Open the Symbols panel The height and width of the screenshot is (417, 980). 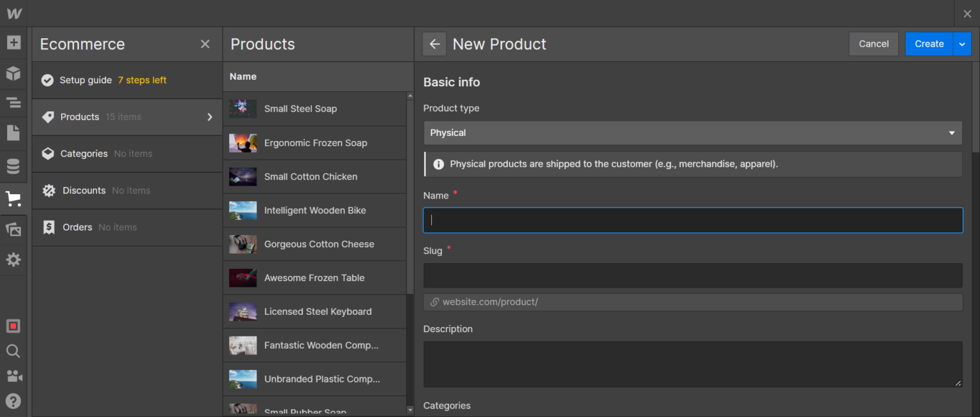[x=13, y=73]
